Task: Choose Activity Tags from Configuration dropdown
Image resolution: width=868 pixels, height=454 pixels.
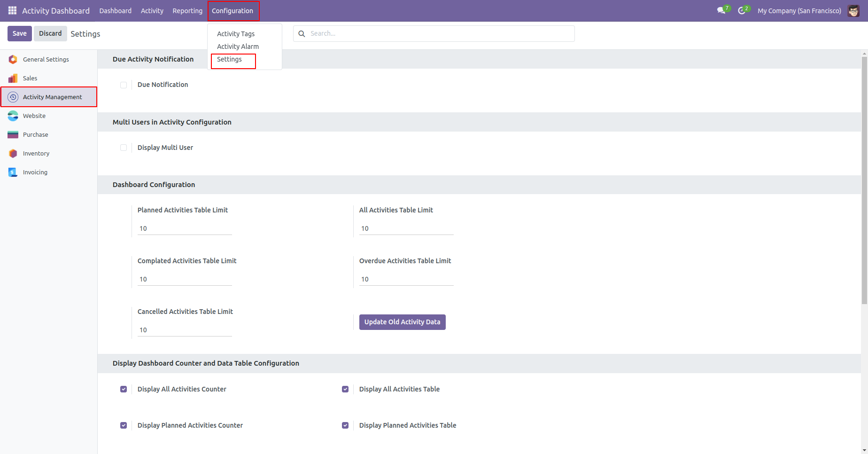Action: point(236,34)
